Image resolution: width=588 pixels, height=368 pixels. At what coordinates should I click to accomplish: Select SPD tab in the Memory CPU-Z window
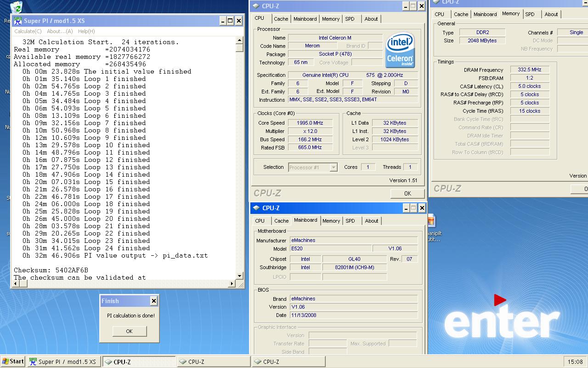(530, 14)
